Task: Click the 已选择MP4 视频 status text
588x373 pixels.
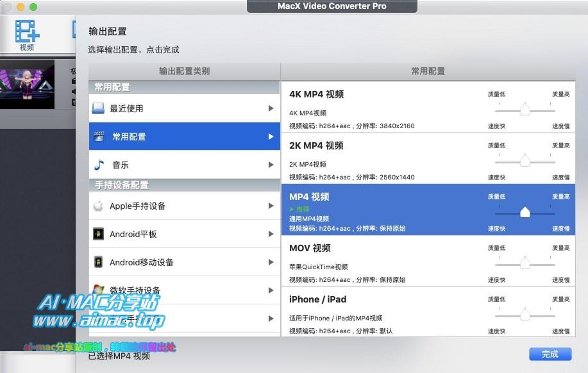Action: click(119, 356)
